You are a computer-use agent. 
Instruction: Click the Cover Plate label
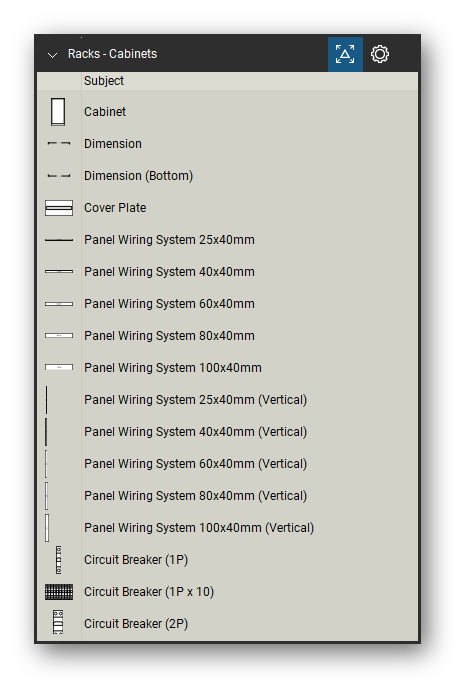point(115,208)
